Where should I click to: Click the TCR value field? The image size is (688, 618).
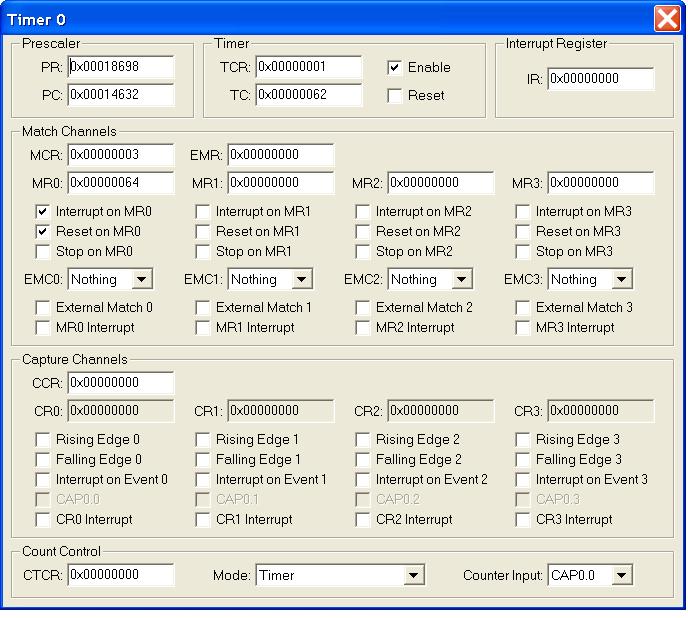[309, 67]
